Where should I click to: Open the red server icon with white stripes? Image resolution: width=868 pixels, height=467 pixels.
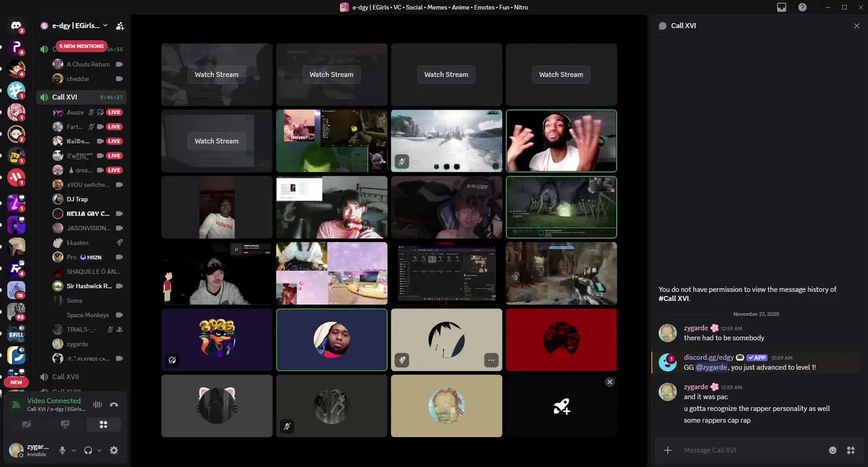[x=16, y=177]
